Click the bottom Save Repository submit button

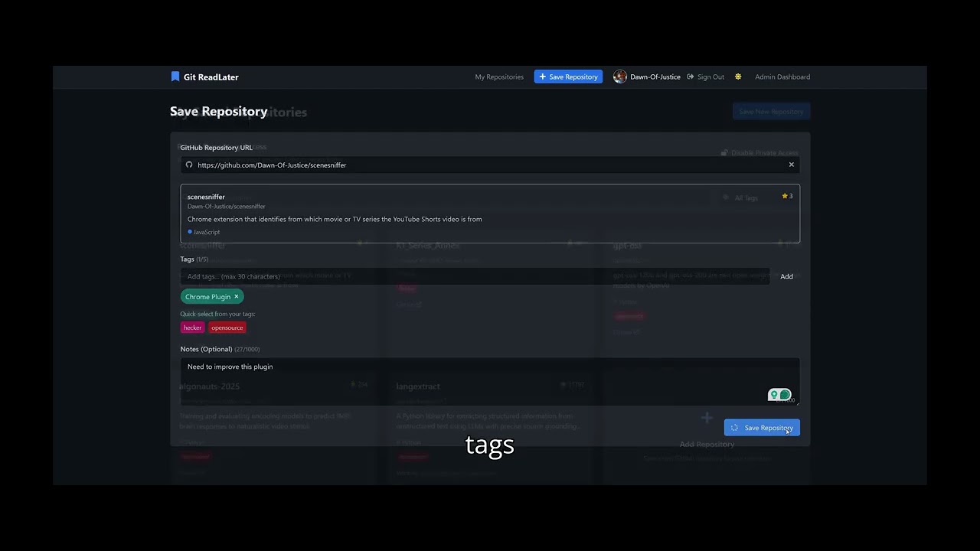click(x=762, y=428)
